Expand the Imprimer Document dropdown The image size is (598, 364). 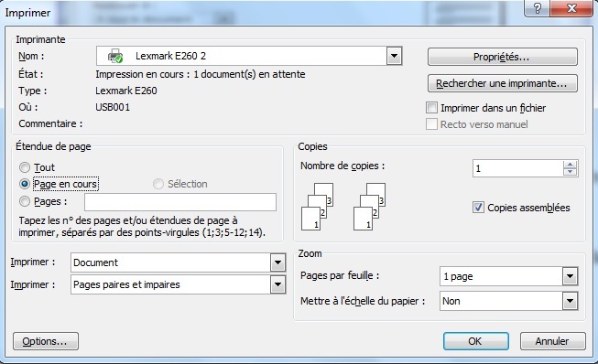[277, 262]
